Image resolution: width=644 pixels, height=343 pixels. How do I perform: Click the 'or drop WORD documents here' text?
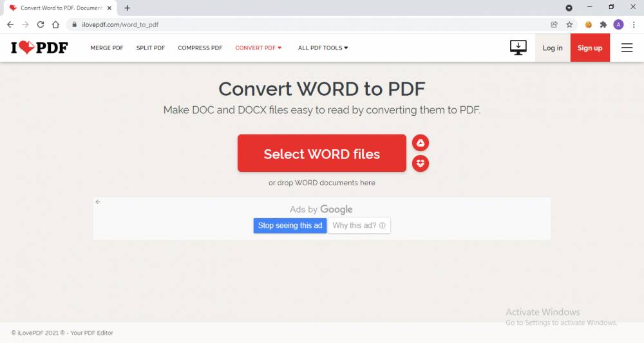tap(321, 183)
